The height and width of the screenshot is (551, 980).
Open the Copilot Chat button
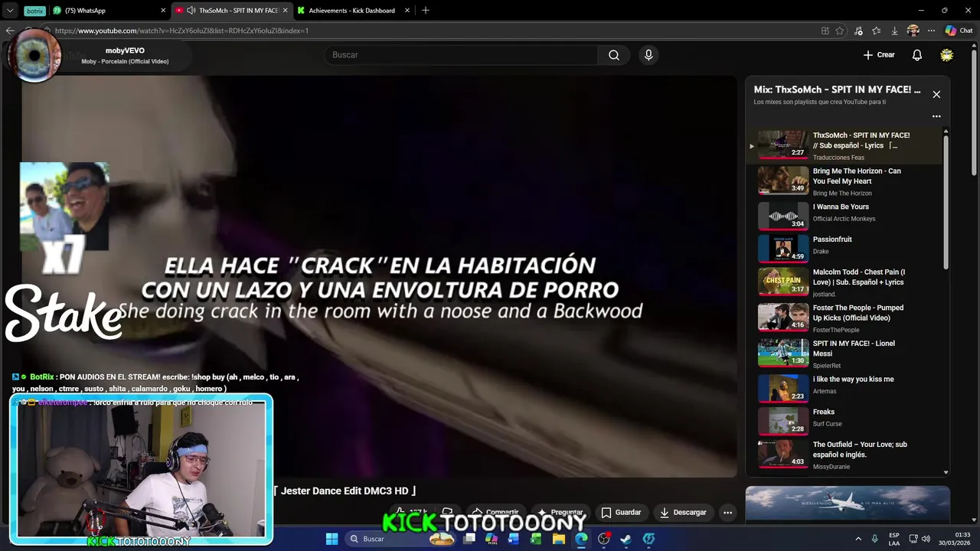pos(959,31)
